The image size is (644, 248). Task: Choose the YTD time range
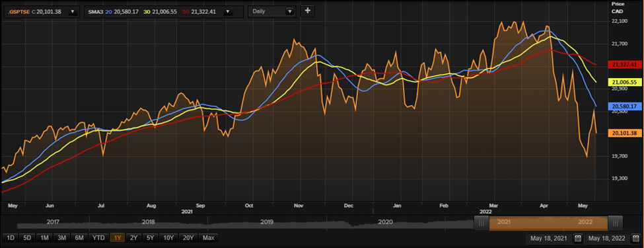tap(98, 237)
